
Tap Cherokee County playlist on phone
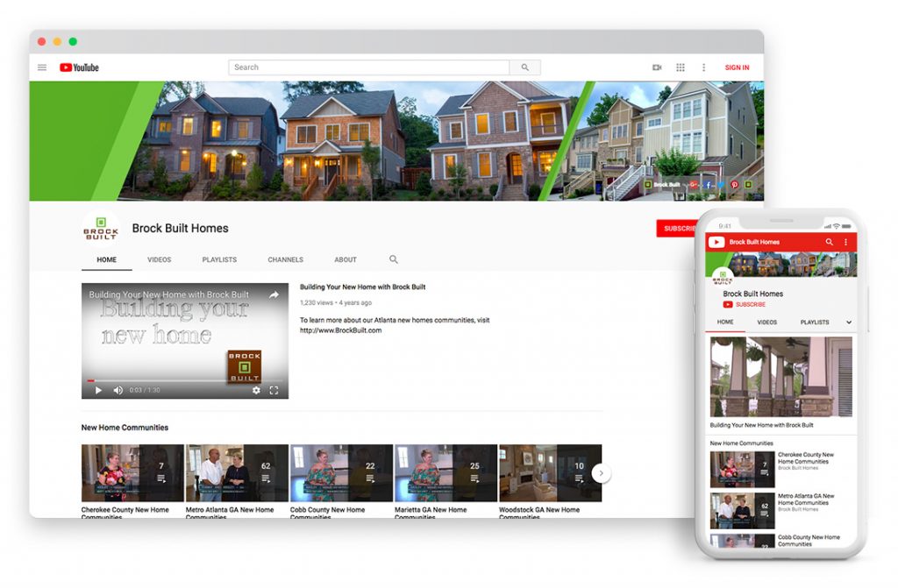coord(742,470)
